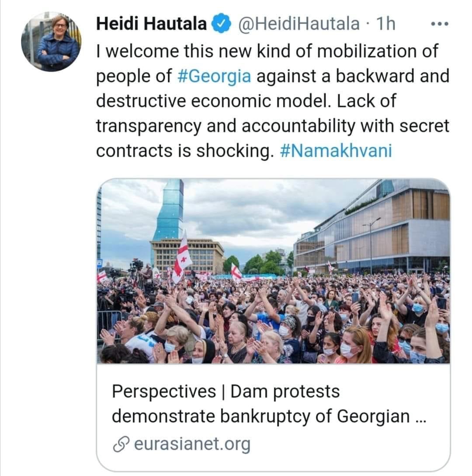Viewport: 472px width, 476px height.
Task: Click the blue glass tower in preview photo
Action: coord(170,210)
